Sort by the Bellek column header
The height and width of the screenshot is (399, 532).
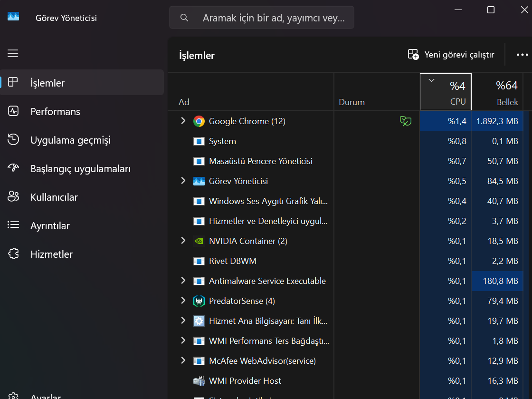pos(497,92)
